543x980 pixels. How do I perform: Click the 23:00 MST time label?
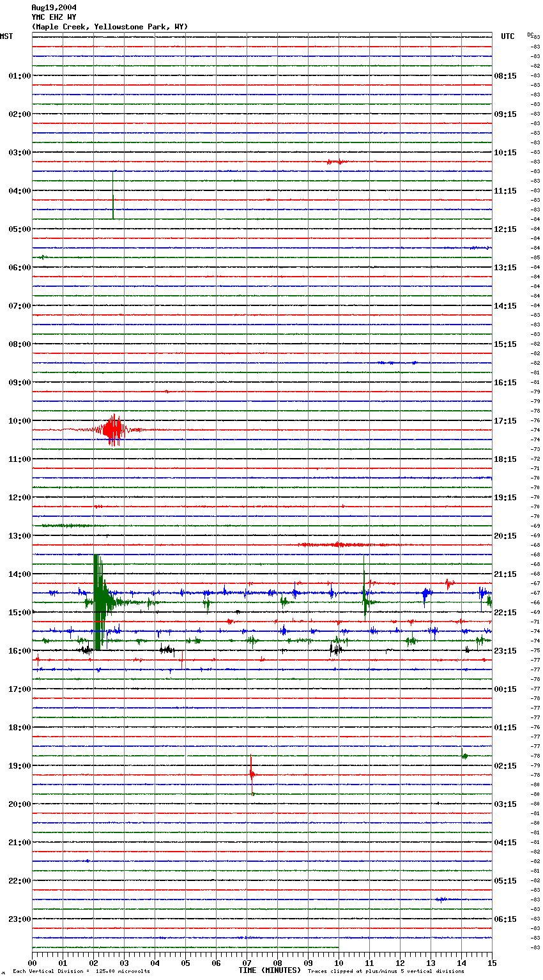(19, 919)
